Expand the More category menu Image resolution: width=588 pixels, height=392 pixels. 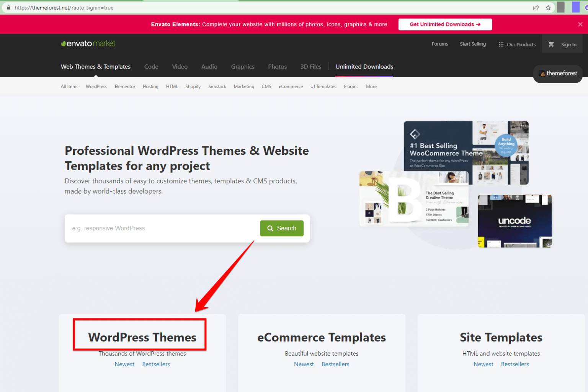click(371, 87)
